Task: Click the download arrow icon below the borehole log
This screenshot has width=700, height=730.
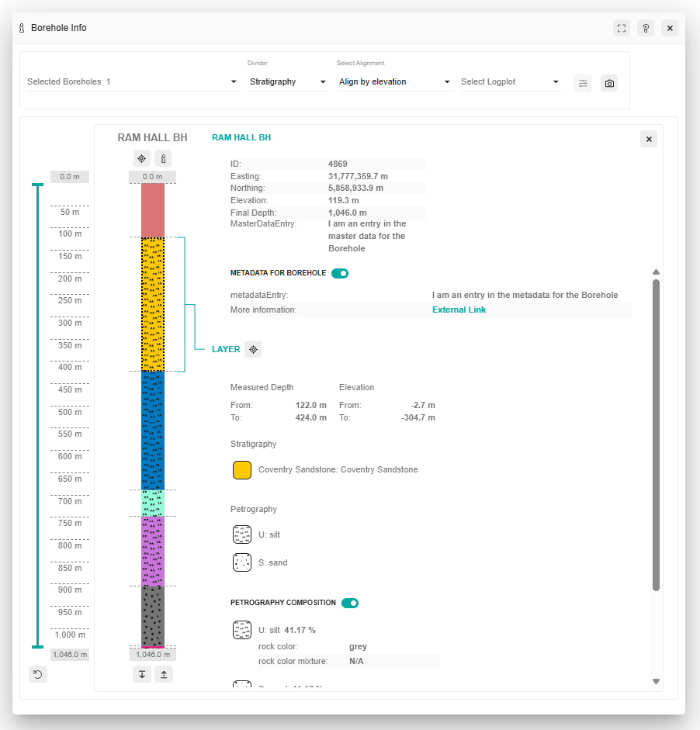Action: (x=142, y=675)
